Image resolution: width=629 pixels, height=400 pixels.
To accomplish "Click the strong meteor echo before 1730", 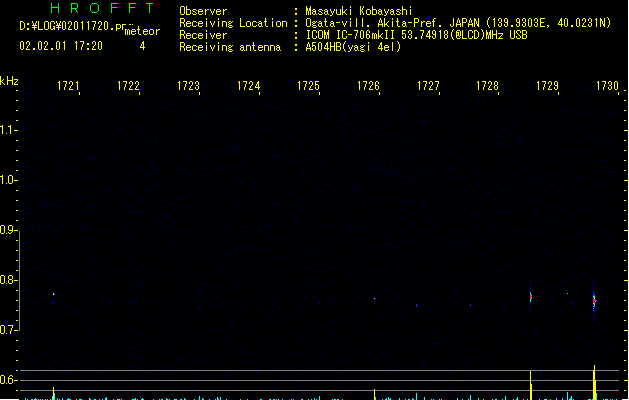I will [x=595, y=301].
